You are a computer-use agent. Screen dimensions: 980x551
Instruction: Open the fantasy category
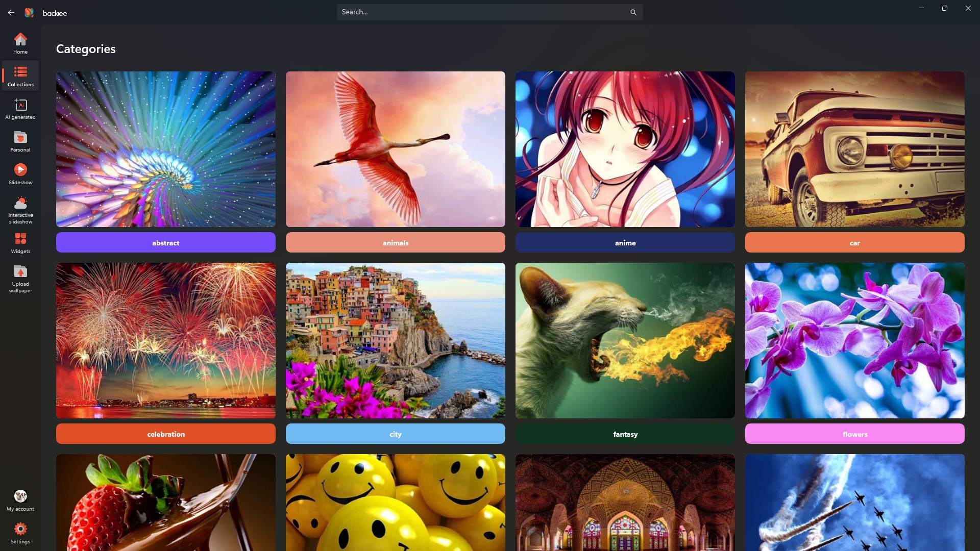click(625, 434)
